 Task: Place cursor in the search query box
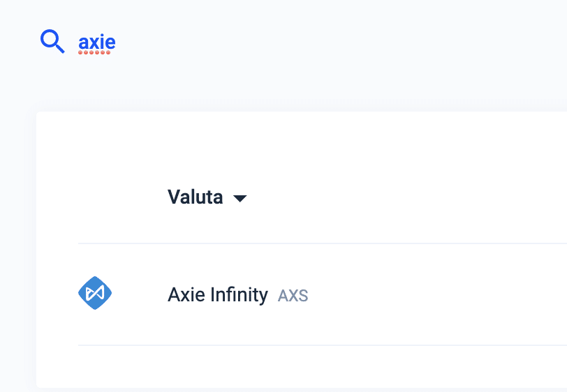tap(97, 43)
